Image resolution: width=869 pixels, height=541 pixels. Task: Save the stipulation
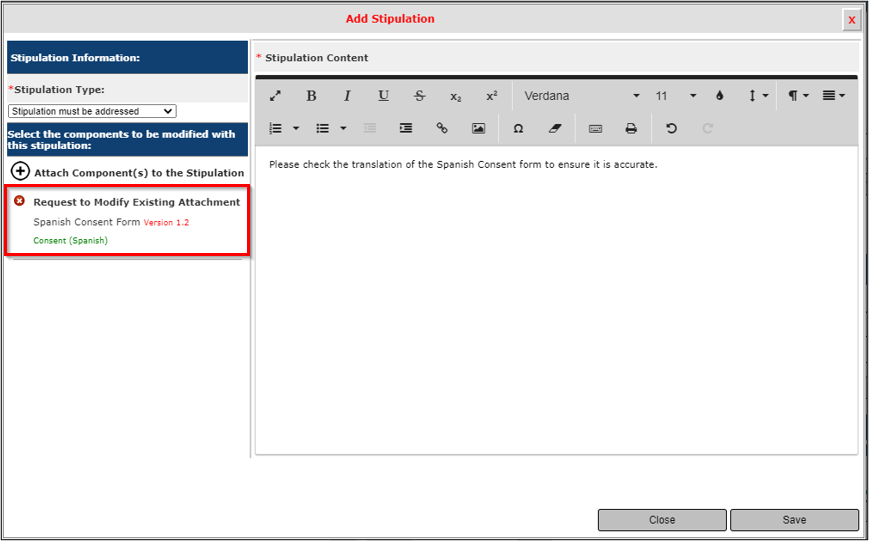(x=794, y=520)
